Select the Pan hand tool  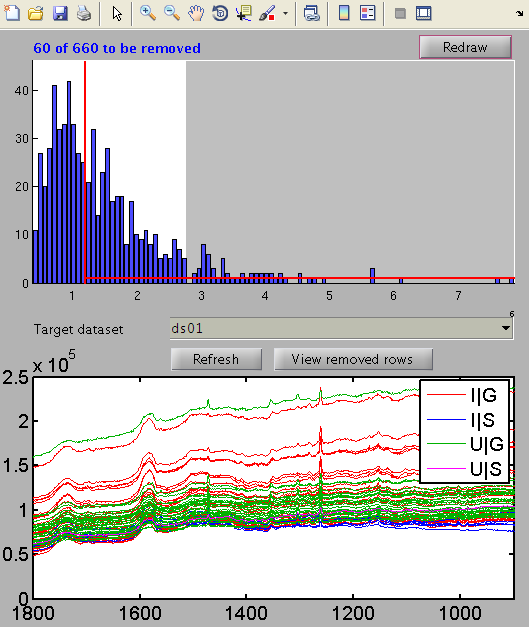point(196,13)
